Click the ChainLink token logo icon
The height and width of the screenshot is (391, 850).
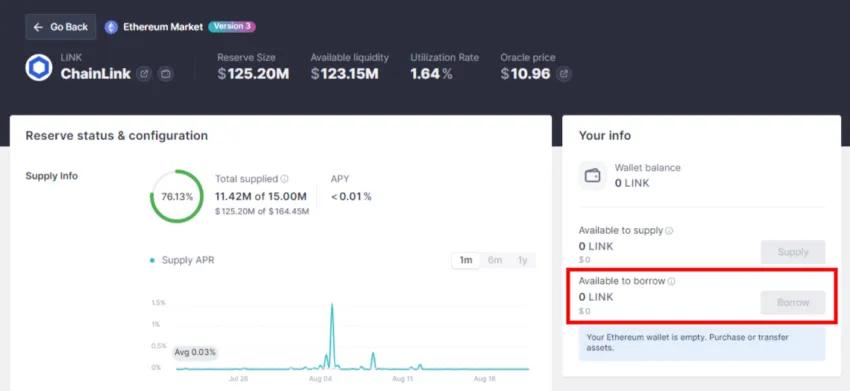[x=39, y=68]
